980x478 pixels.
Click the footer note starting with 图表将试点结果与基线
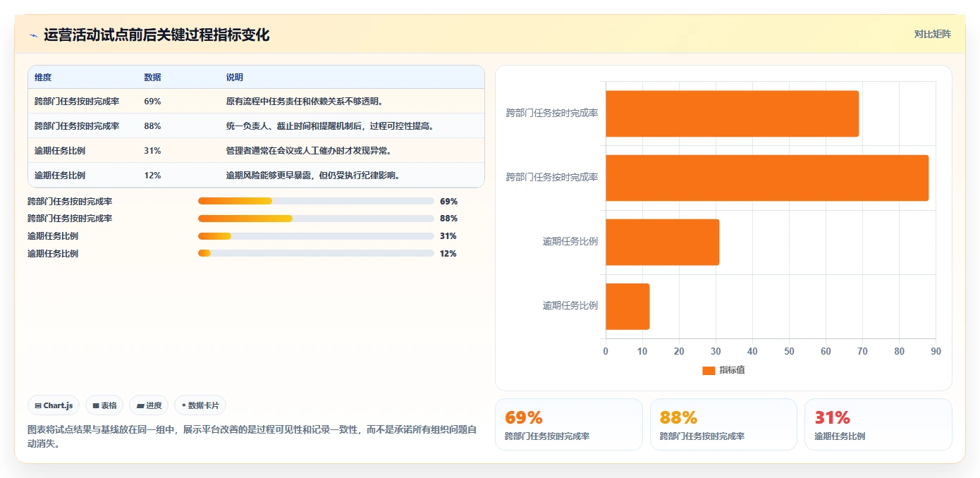tap(252, 437)
